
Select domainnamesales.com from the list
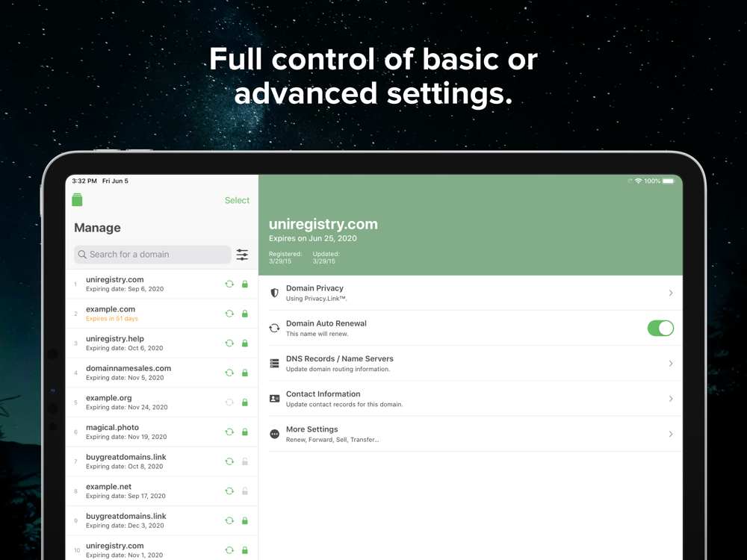point(162,373)
